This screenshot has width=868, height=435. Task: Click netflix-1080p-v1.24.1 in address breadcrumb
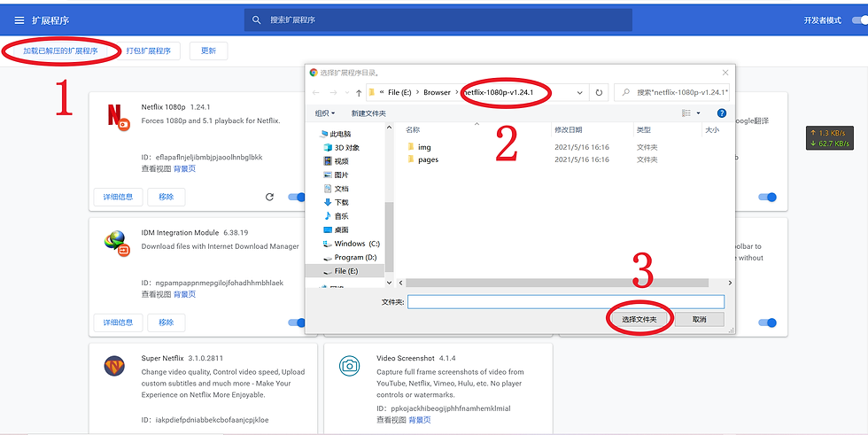[498, 92]
